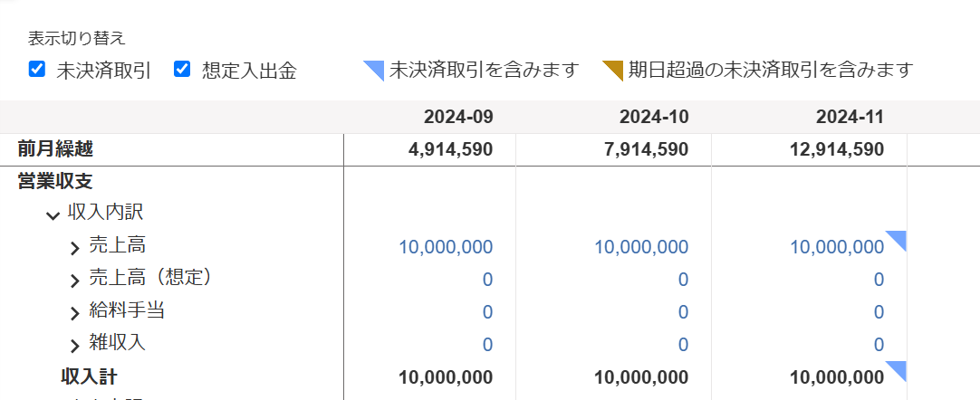Screen dimensions: 980x400
Task: Open 売上高 amount for 2024-09
Action: click(x=446, y=247)
